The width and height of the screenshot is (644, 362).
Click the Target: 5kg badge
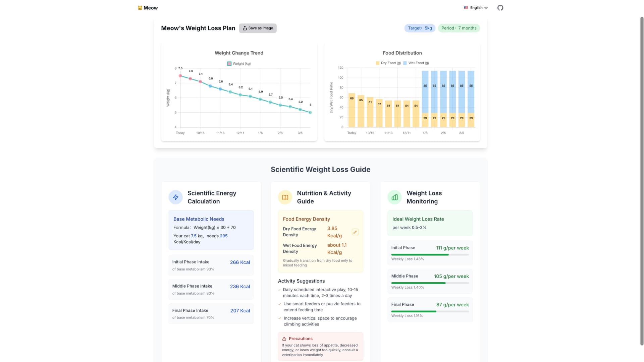[420, 28]
